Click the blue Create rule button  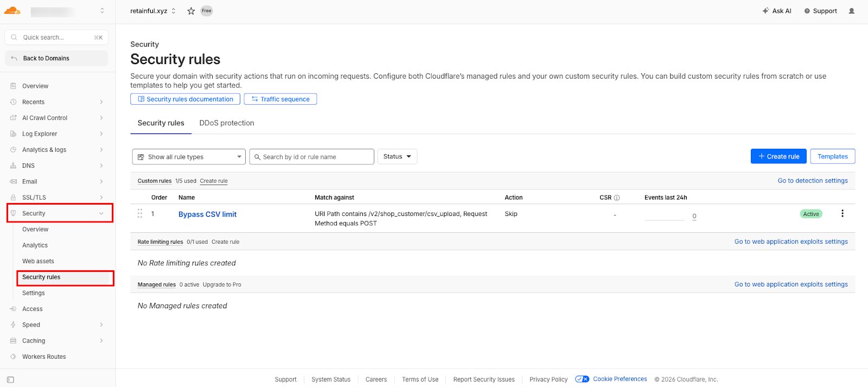click(778, 156)
